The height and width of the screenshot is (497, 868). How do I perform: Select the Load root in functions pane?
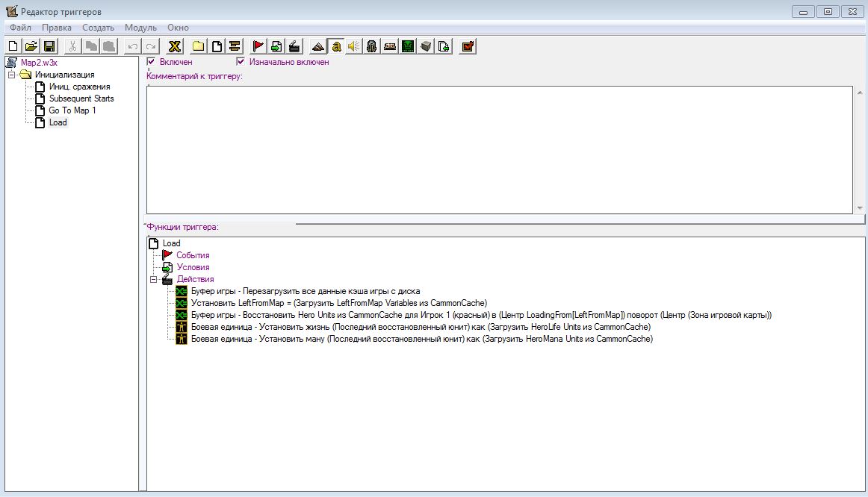pos(171,243)
